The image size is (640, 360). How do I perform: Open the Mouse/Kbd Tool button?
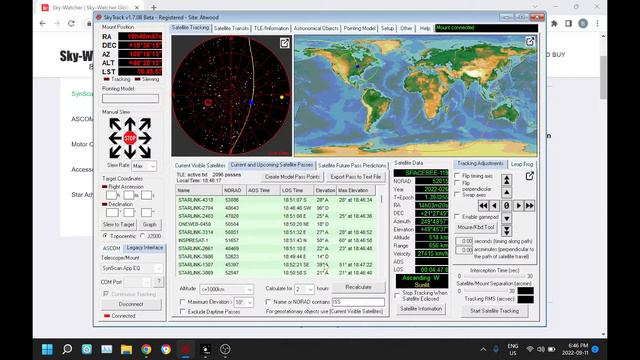tap(476, 227)
